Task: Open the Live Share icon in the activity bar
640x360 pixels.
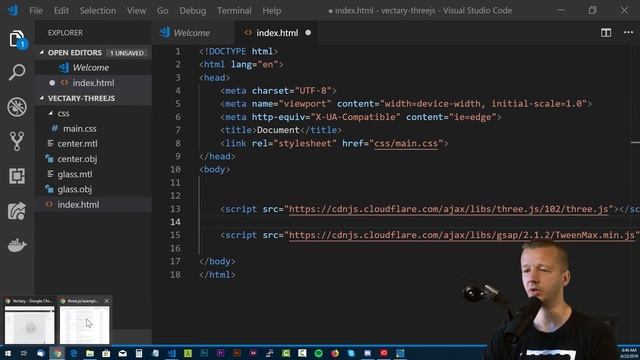Action: pyautogui.click(x=17, y=211)
